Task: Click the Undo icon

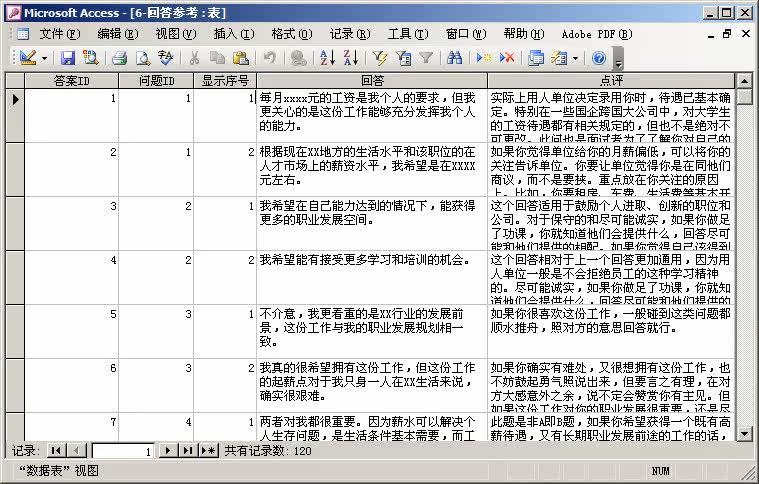Action: [x=270, y=59]
